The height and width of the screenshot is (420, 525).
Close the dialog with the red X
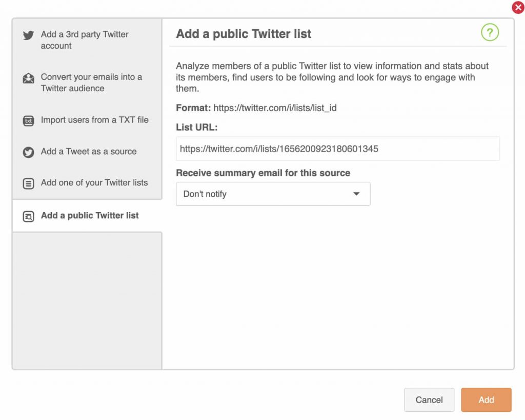pos(518,7)
